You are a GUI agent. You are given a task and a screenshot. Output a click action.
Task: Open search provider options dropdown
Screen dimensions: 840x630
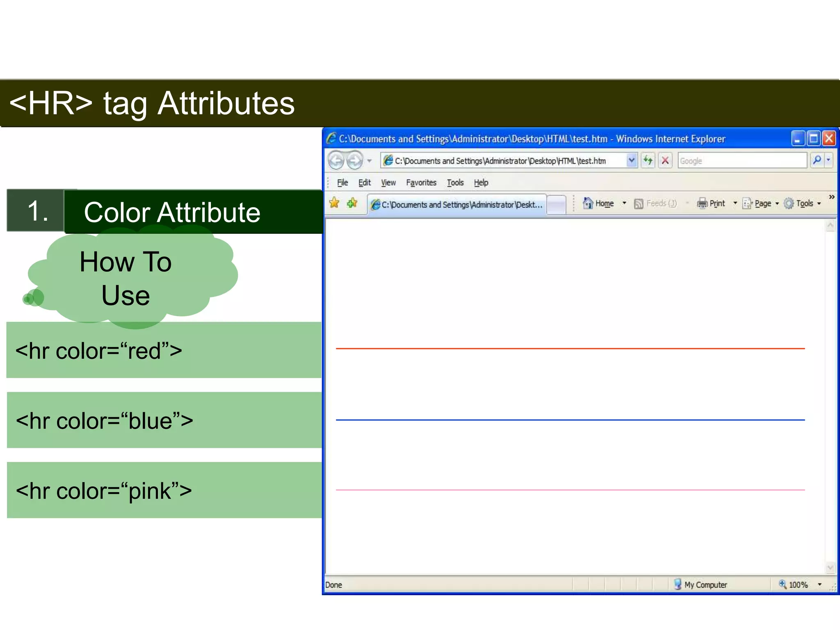[829, 160]
